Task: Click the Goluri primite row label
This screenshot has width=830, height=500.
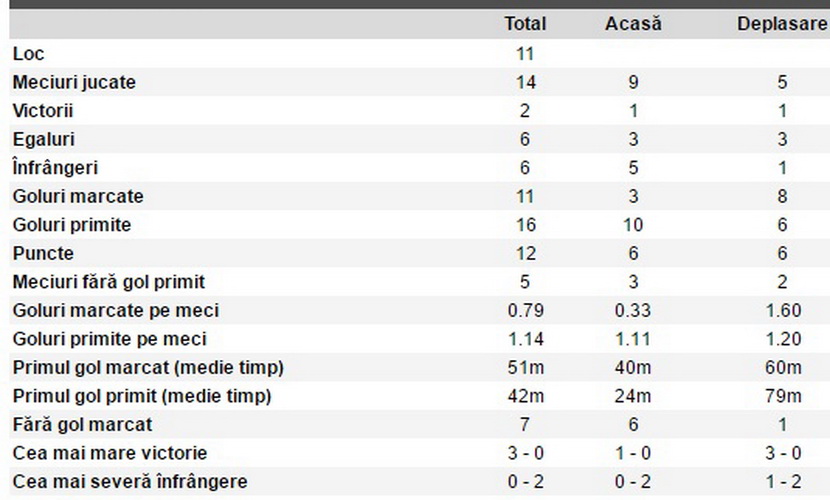Action: pyautogui.click(x=71, y=225)
